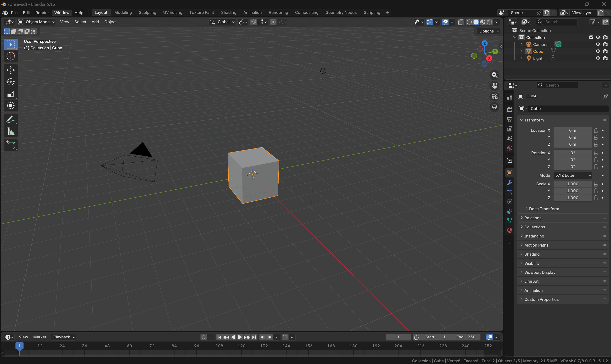Disable the Cube in renders
611x364 pixels.
tap(605, 51)
